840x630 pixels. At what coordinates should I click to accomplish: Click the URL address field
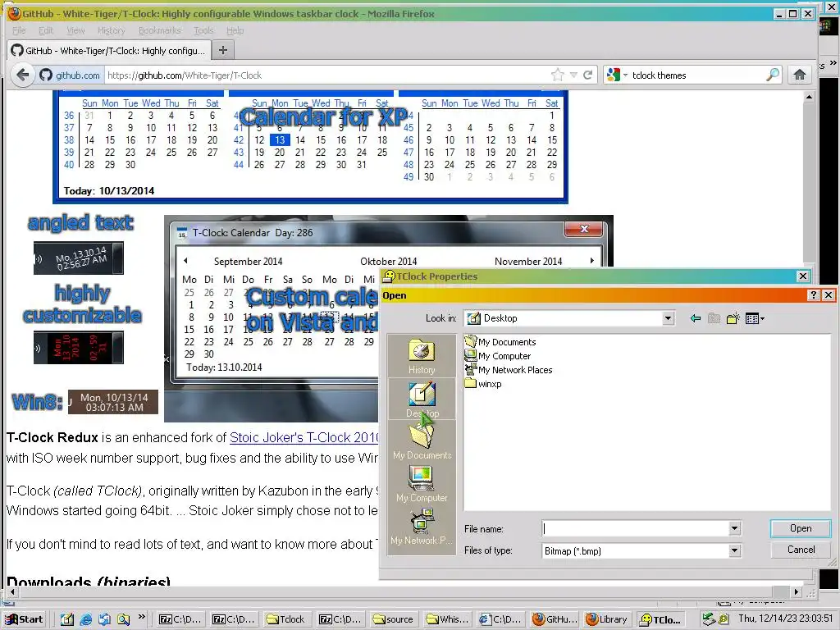click(x=326, y=75)
